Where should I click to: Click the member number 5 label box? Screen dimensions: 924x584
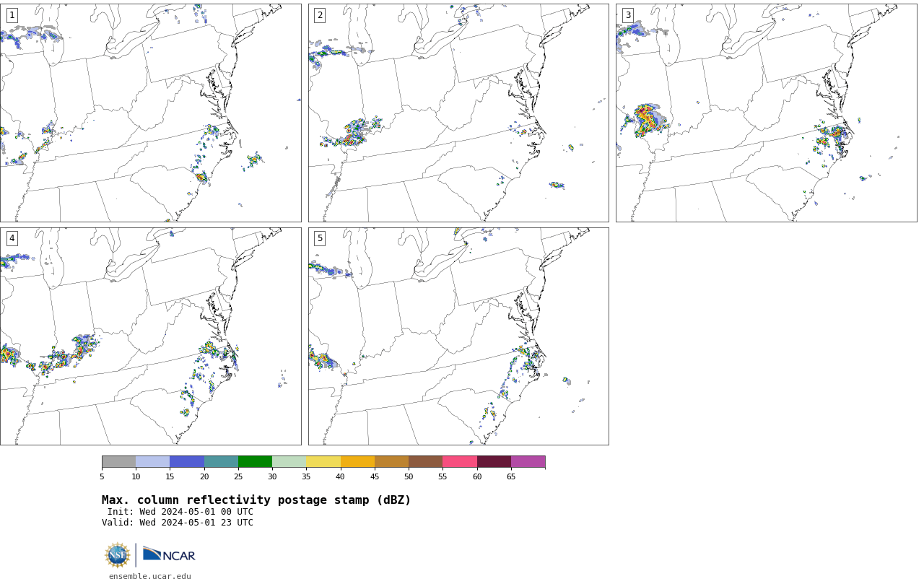(320, 238)
